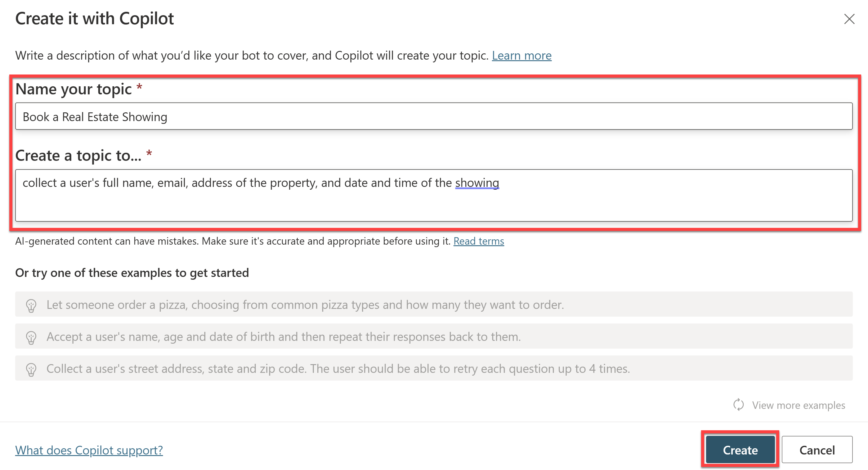This screenshot has width=868, height=470.
Task: Open the Learn more link
Action: point(521,55)
